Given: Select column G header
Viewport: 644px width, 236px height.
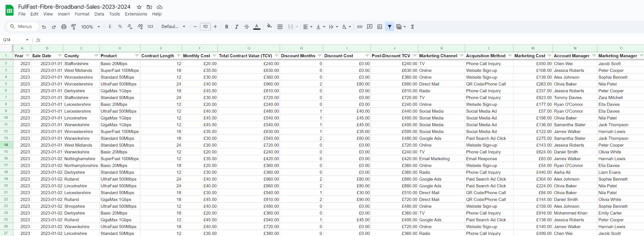Looking at the screenshot, I should (x=249, y=48).
